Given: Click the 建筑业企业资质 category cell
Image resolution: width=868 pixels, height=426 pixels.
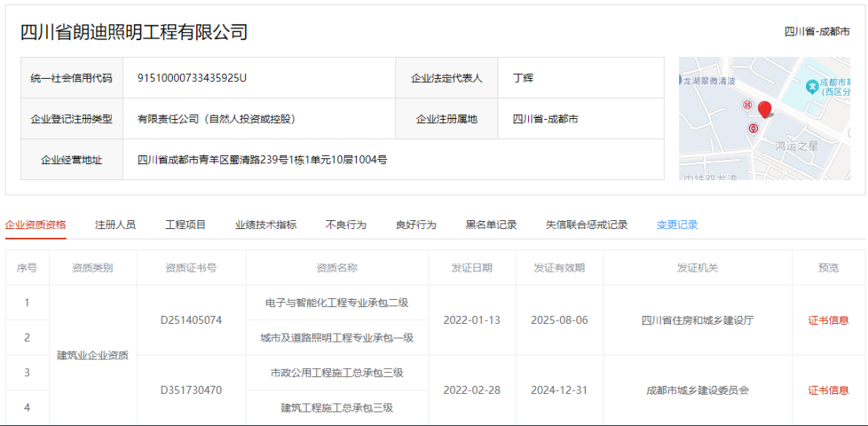Looking at the screenshot, I should point(92,355).
